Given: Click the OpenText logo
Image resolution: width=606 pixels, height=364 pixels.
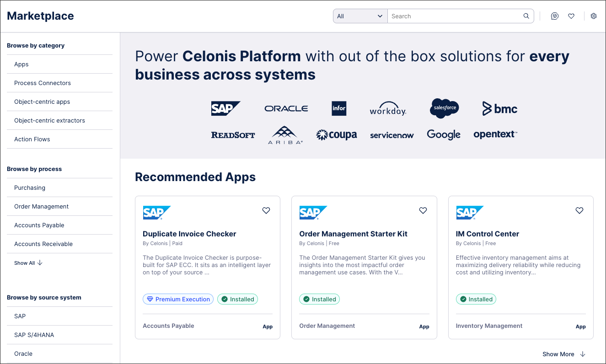Looking at the screenshot, I should [495, 134].
